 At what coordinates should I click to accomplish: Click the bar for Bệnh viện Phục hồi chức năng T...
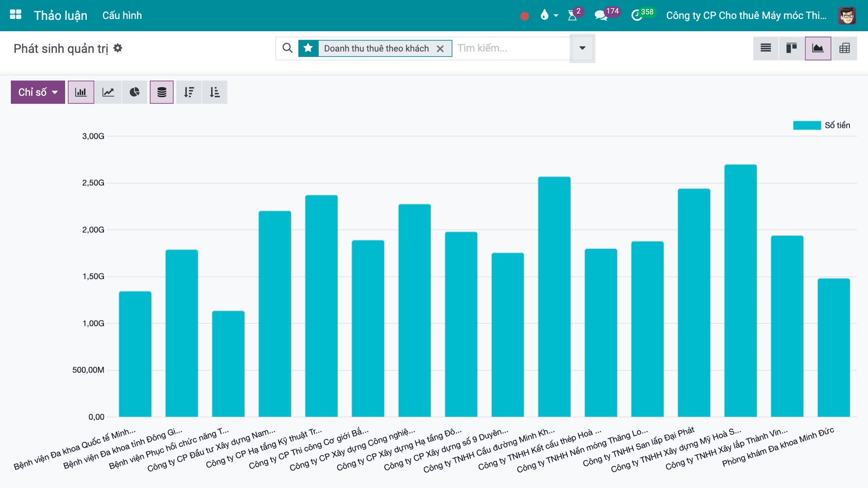[x=228, y=364]
